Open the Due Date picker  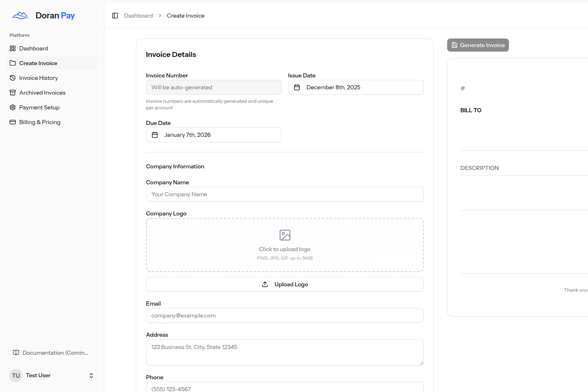click(213, 135)
